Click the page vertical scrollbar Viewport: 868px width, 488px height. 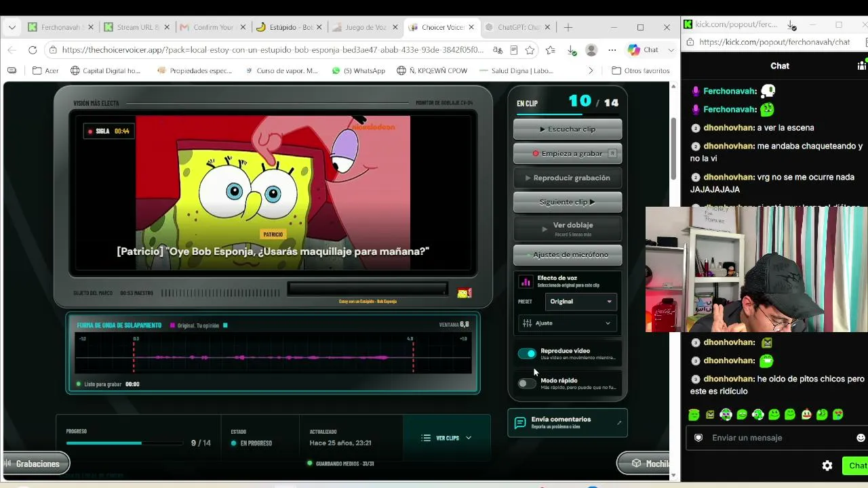(x=673, y=149)
